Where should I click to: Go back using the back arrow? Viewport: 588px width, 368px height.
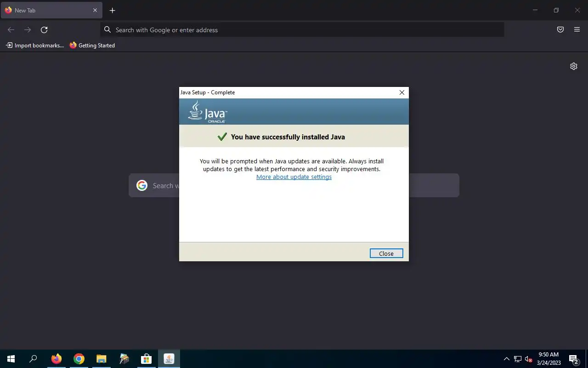(x=11, y=30)
